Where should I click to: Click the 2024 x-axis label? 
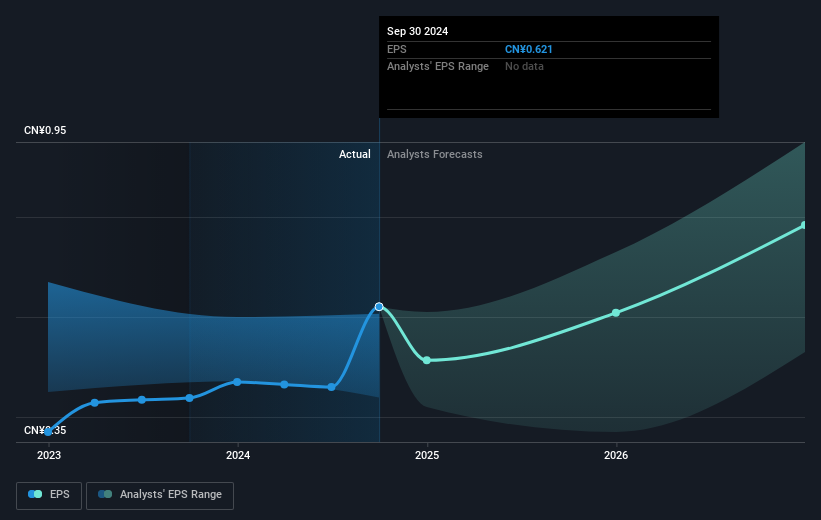pyautogui.click(x=238, y=456)
